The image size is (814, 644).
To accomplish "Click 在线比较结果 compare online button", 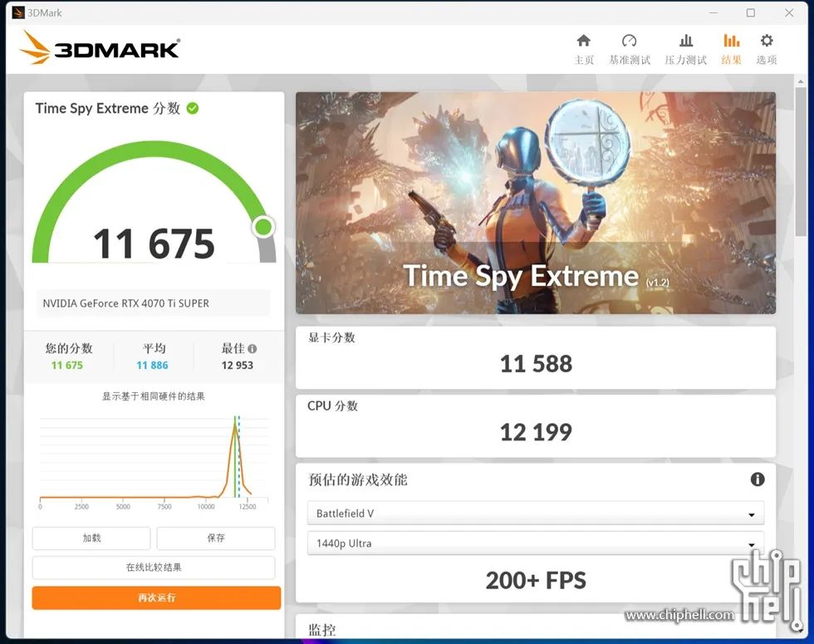I will coord(154,568).
